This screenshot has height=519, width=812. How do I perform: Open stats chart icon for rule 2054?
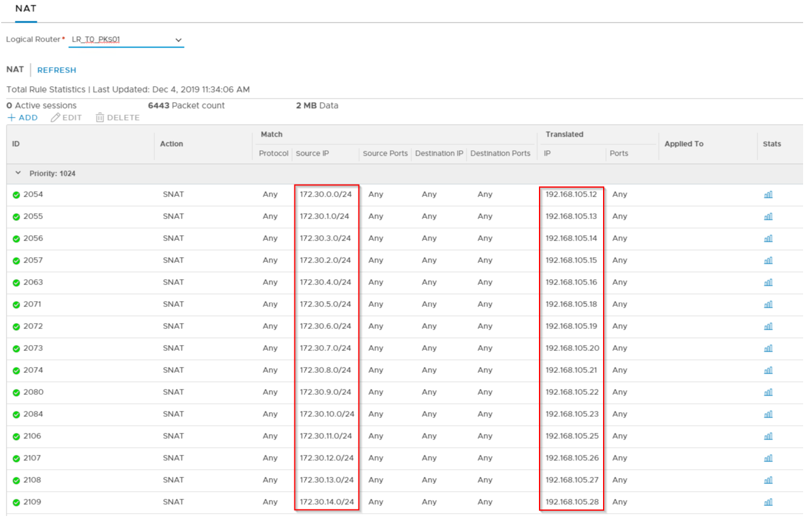768,195
